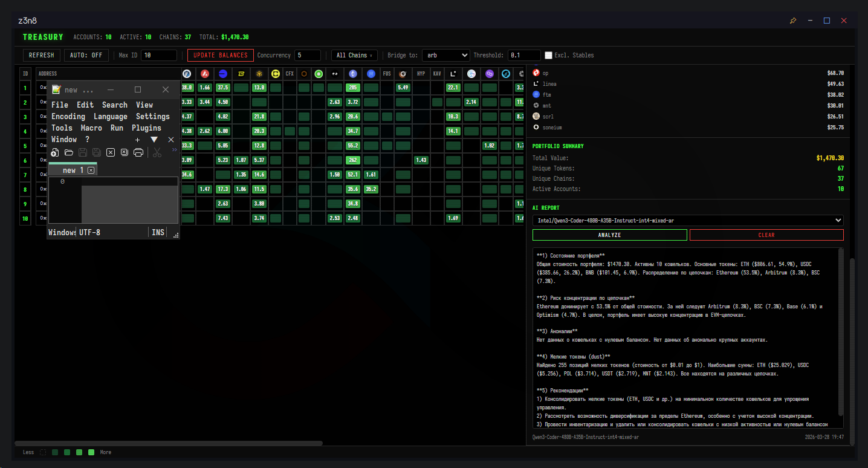Click the Print icon in Notepad++ toolbar
The width and height of the screenshot is (868, 468).
(x=138, y=152)
